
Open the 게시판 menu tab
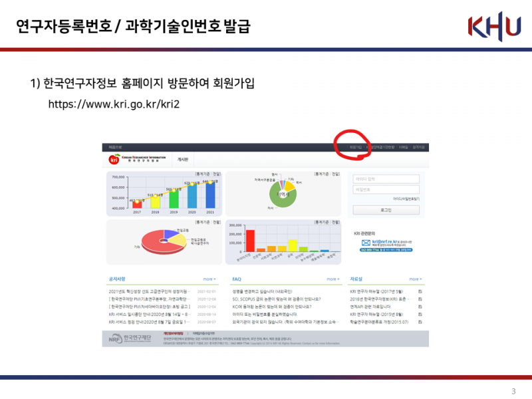pyautogui.click(x=183, y=160)
